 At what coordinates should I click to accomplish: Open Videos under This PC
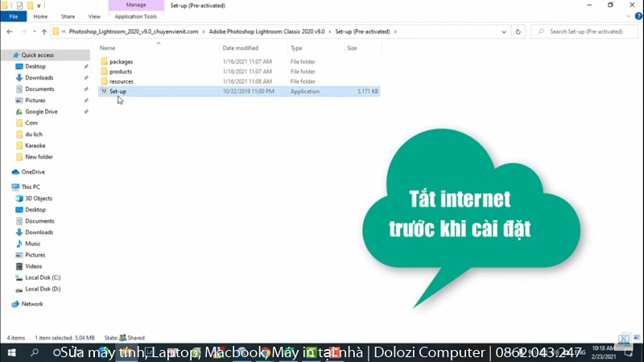[33, 266]
